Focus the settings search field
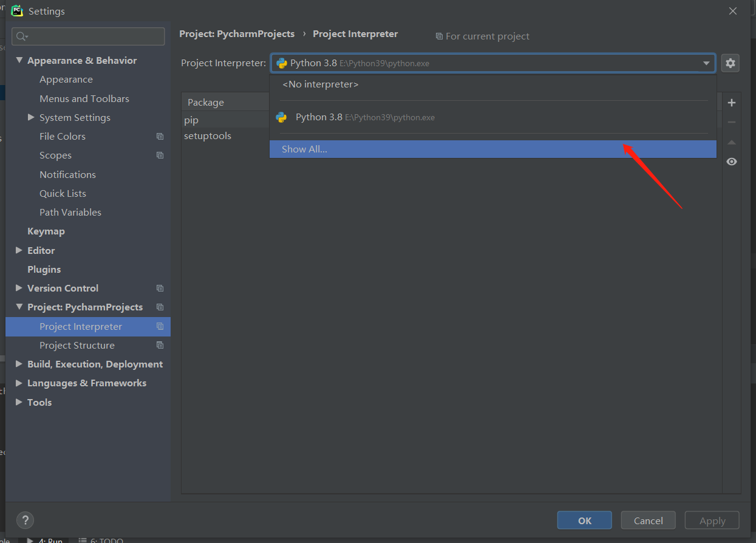The width and height of the screenshot is (756, 543). tap(88, 36)
